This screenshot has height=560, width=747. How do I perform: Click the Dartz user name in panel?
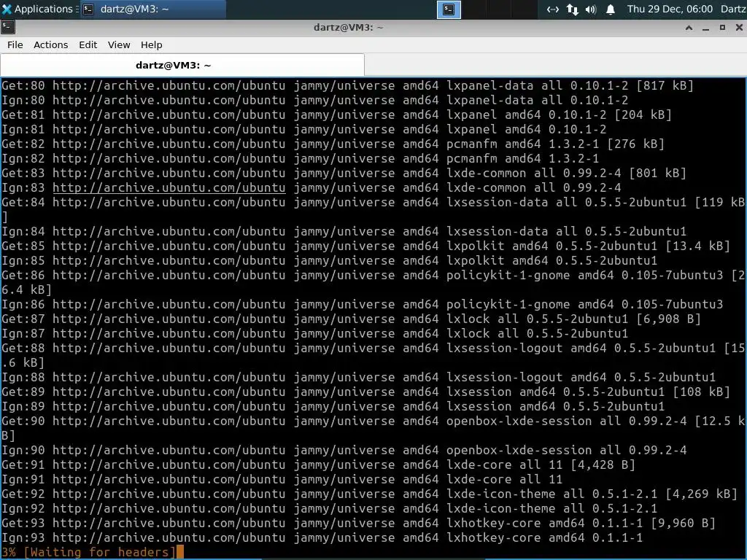[733, 9]
